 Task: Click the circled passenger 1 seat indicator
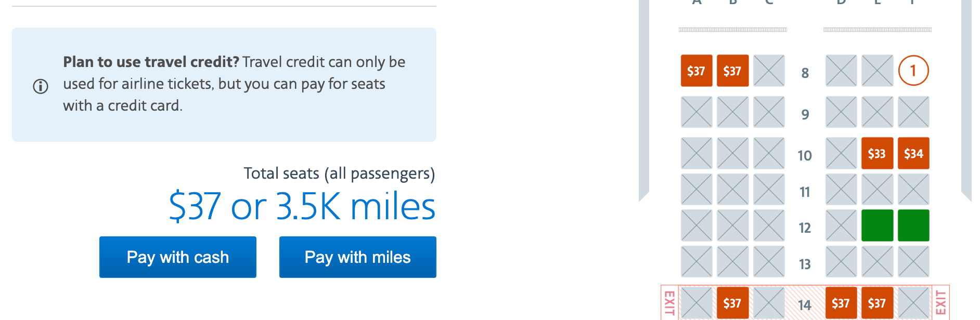point(913,71)
